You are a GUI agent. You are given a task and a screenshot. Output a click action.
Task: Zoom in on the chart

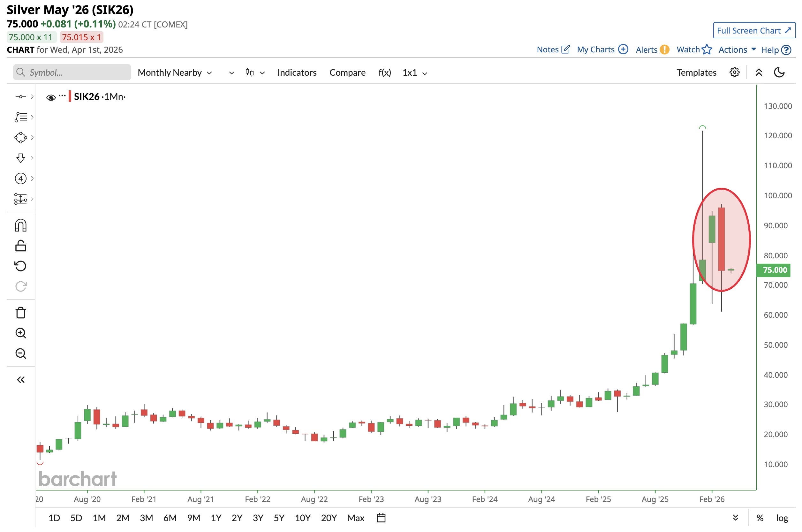[21, 333]
